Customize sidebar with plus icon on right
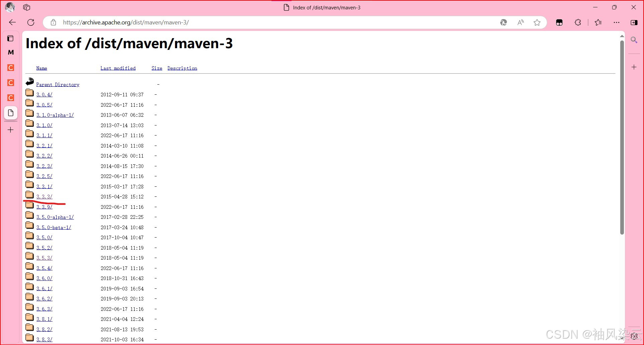 click(x=634, y=67)
